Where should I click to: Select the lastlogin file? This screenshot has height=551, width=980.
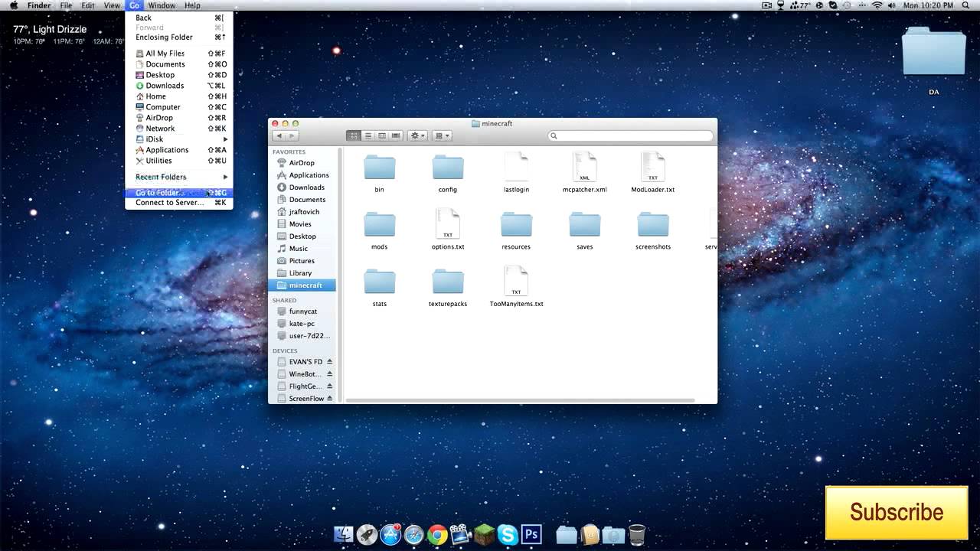(x=516, y=167)
